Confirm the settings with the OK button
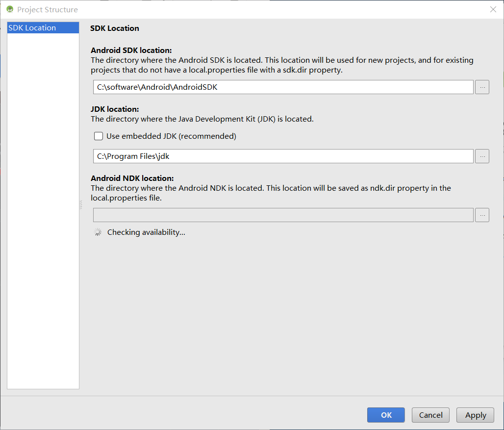The width and height of the screenshot is (504, 430). (386, 415)
